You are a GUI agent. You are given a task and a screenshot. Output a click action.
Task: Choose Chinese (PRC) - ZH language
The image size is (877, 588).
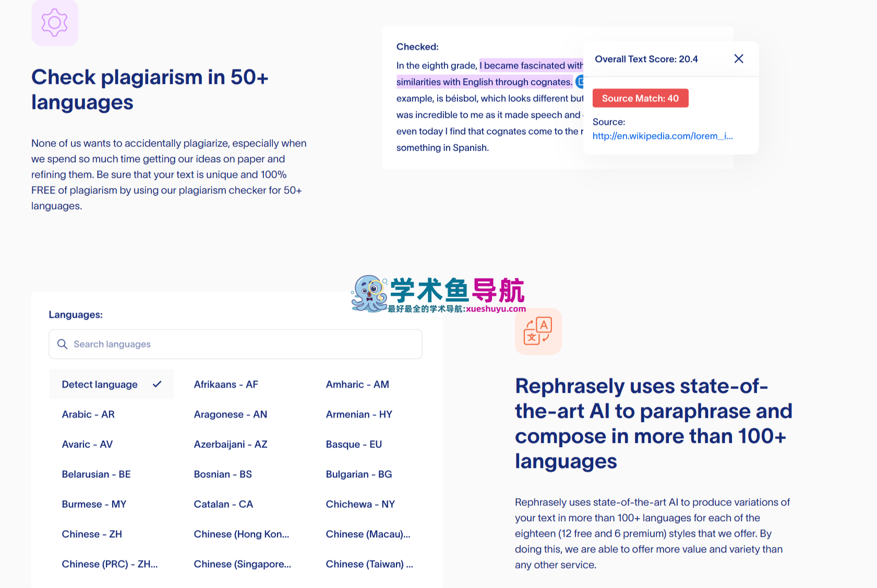[110, 564]
